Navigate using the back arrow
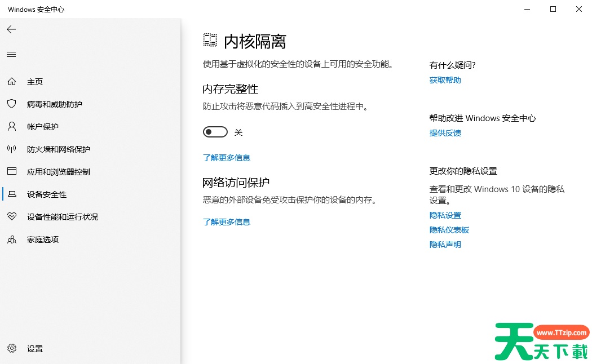 pyautogui.click(x=11, y=29)
